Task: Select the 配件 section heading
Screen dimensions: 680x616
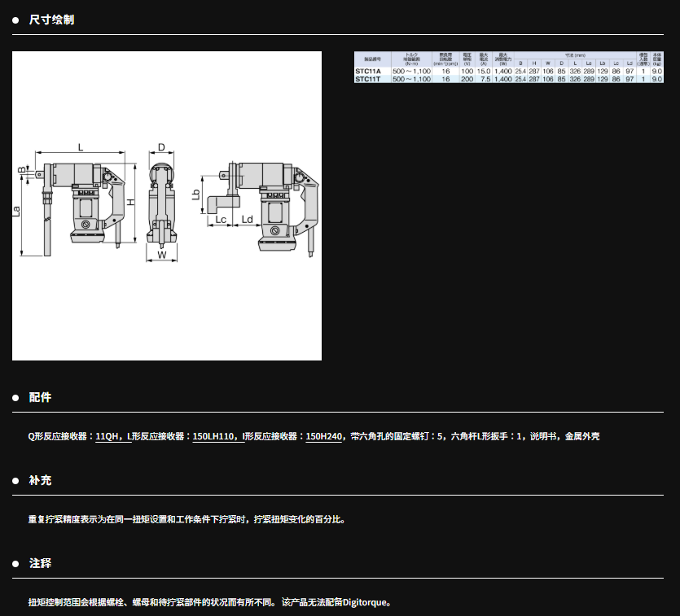Action: point(40,398)
